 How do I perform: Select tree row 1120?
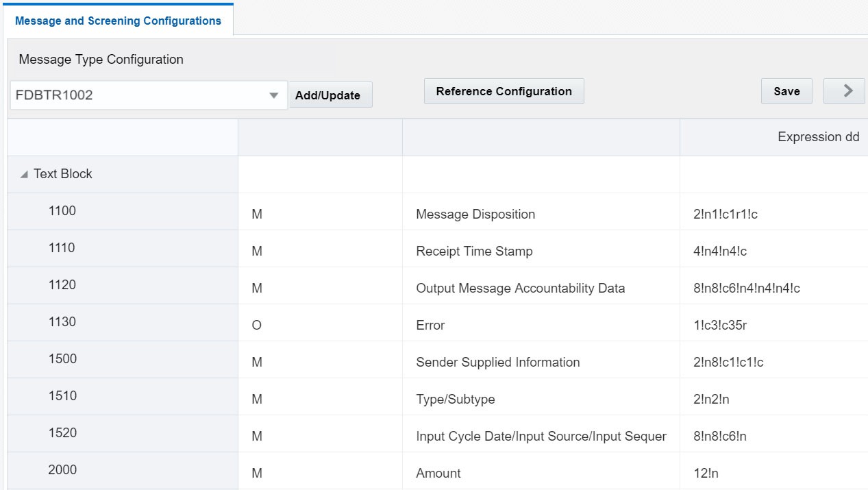tap(62, 285)
